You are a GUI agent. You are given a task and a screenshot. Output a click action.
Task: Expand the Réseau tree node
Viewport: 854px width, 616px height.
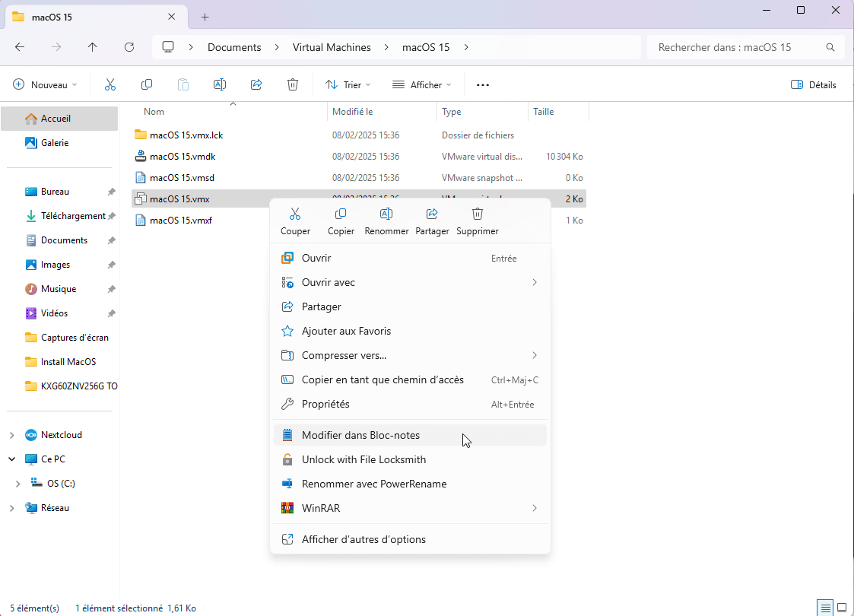point(12,508)
